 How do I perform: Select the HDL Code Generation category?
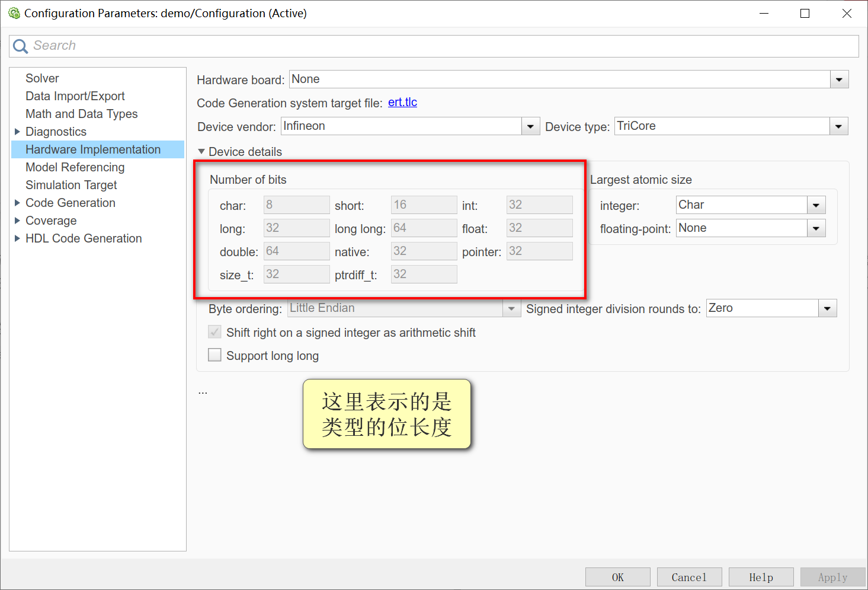[84, 238]
